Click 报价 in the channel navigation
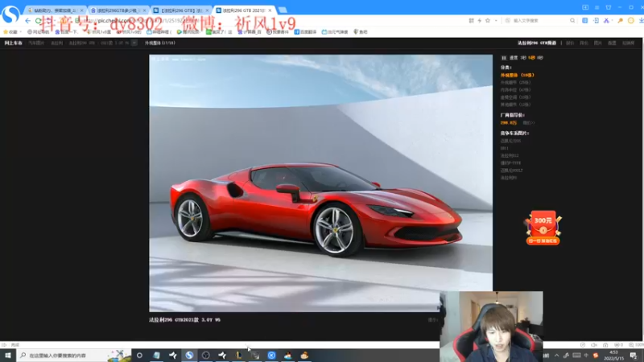This screenshot has width=644, height=362. (x=570, y=43)
